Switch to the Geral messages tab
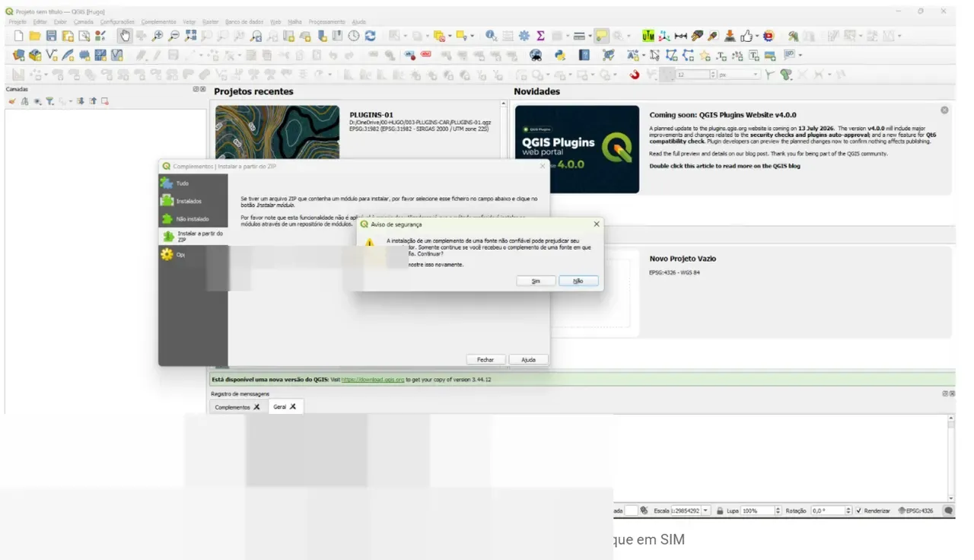The width and height of the screenshot is (974, 560). [285, 407]
